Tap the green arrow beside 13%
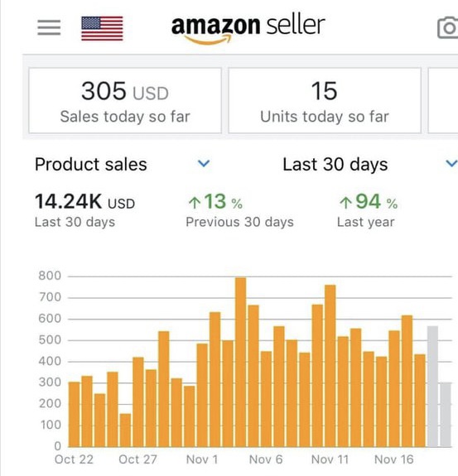 [x=195, y=203]
